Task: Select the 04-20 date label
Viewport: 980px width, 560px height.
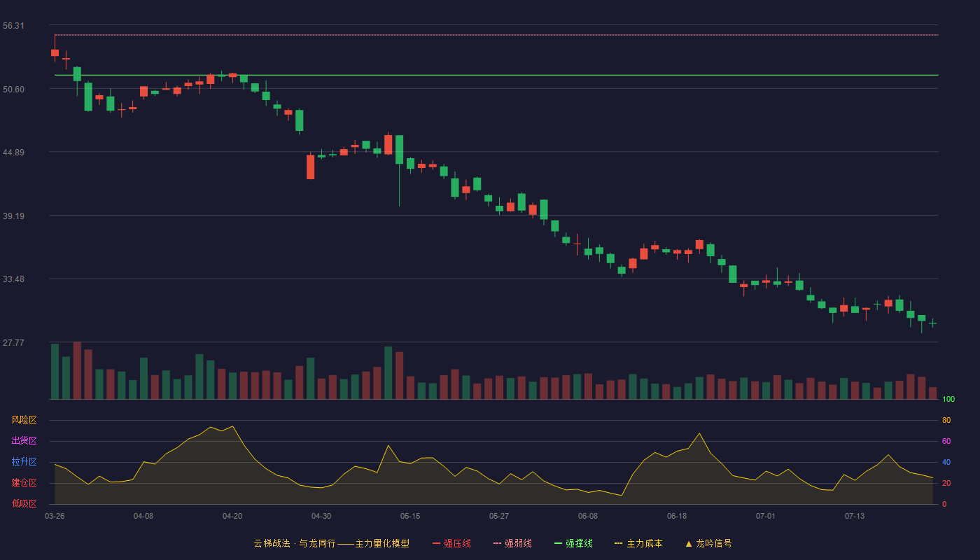Action: point(232,516)
